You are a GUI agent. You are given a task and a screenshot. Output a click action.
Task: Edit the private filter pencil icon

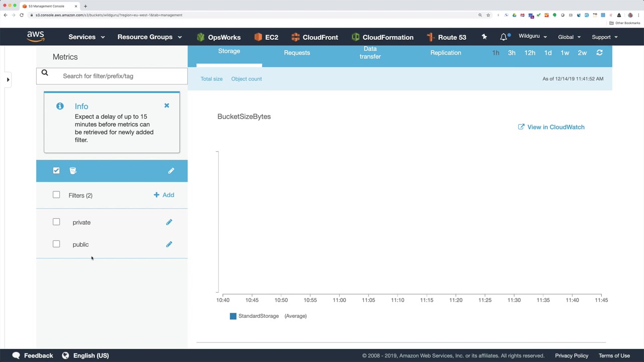point(169,222)
